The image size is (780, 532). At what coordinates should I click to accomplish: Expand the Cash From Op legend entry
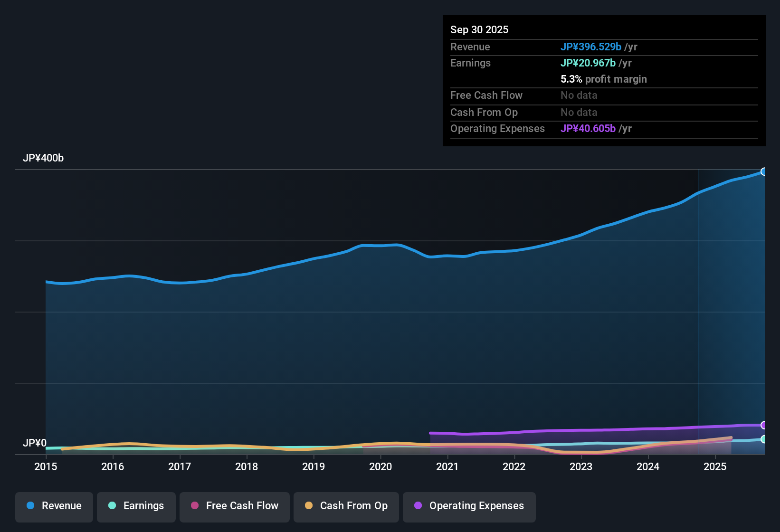click(346, 506)
